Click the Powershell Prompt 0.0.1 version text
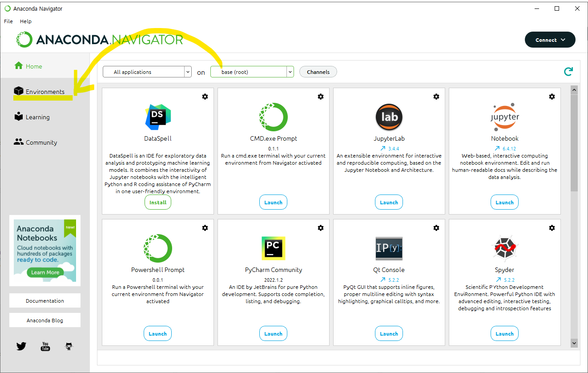Viewport: 588px width, 373px height. tap(158, 280)
